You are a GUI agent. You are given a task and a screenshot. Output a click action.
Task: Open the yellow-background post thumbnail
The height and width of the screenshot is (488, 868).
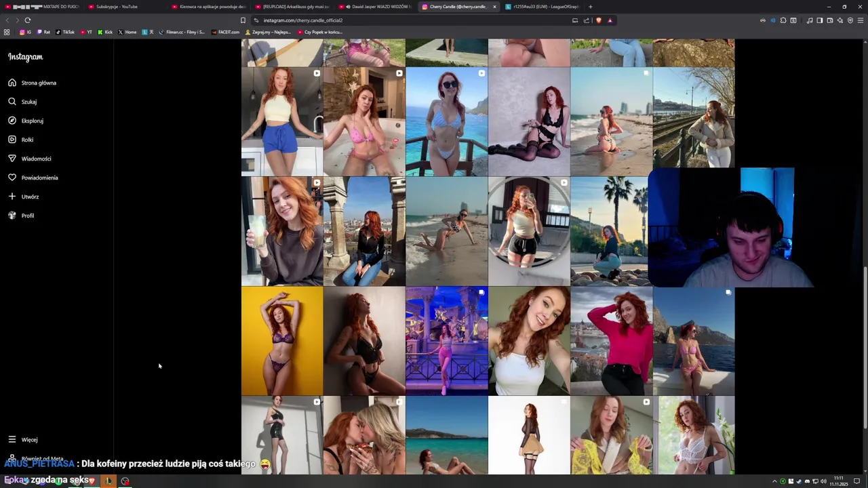click(282, 340)
